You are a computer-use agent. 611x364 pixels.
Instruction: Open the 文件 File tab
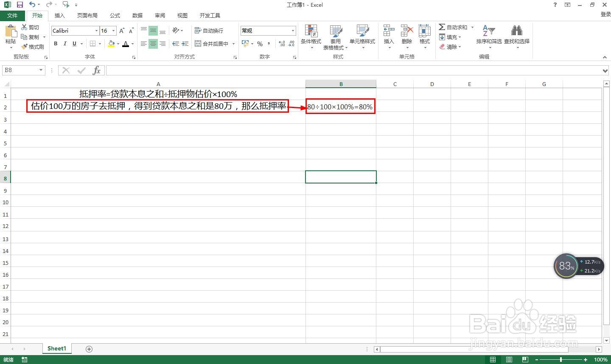[x=12, y=15]
